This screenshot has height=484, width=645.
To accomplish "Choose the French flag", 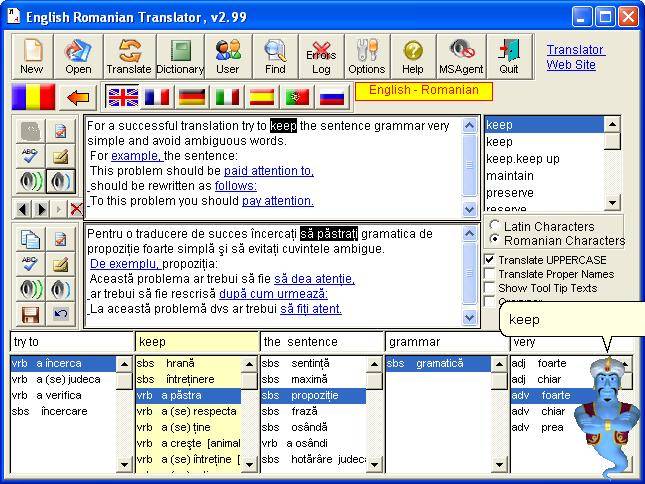I will (157, 97).
